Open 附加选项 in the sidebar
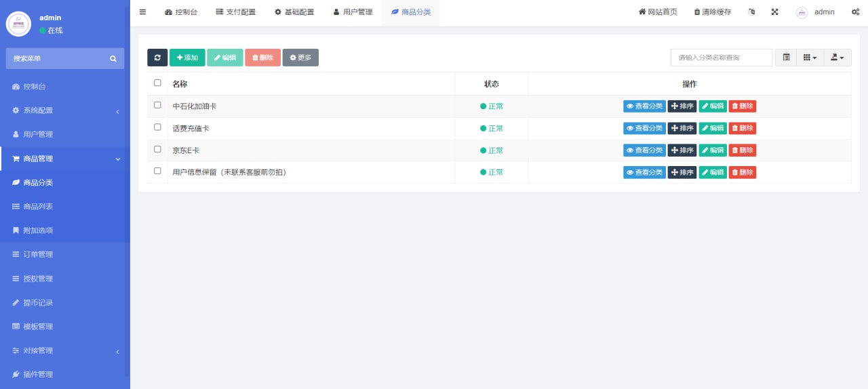The width and height of the screenshot is (868, 389). pos(65,230)
